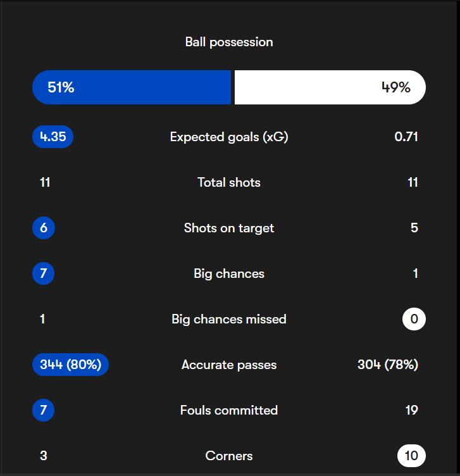Click the 344 (80%) accurate passes badge
The width and height of the screenshot is (460, 476).
(x=70, y=365)
